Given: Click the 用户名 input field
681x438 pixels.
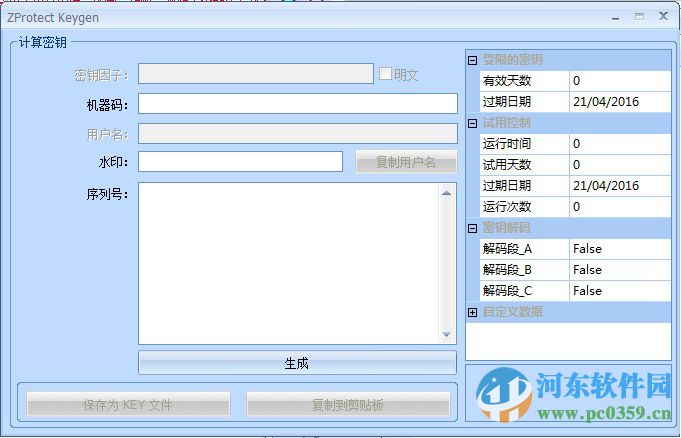Looking at the screenshot, I should click(x=298, y=133).
